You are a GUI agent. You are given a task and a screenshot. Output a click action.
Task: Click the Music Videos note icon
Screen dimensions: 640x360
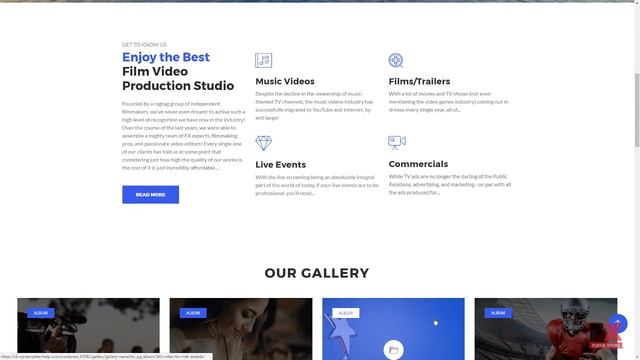point(263,60)
